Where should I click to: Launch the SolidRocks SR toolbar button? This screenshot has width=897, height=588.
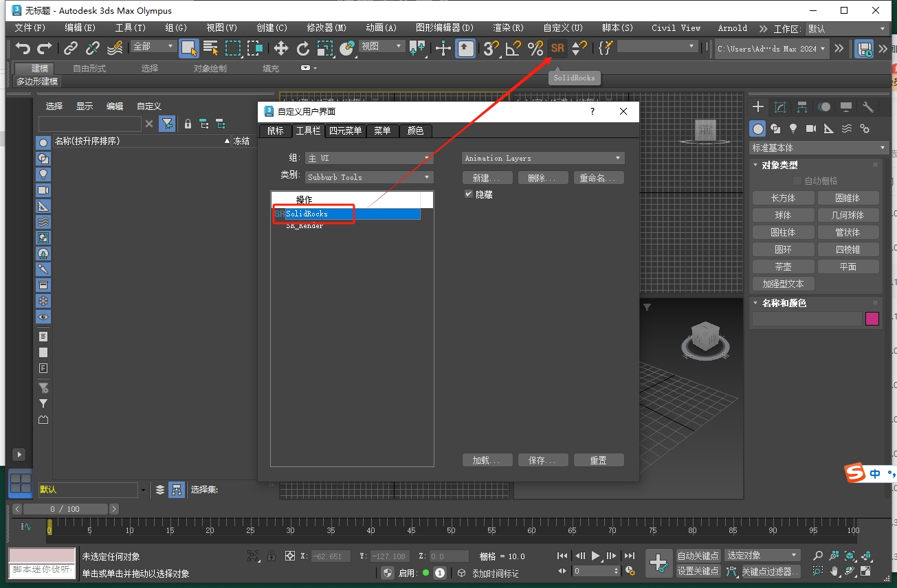(x=557, y=48)
